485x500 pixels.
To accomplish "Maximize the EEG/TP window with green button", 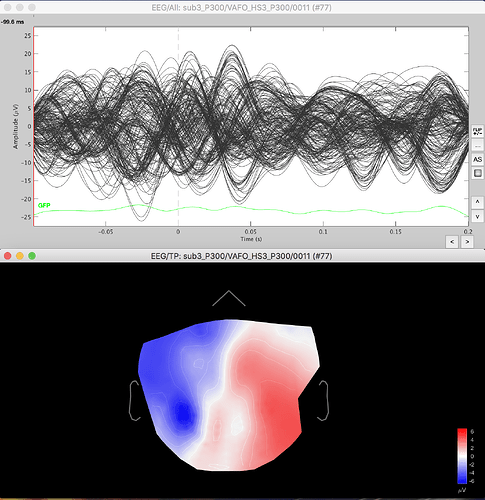I will click(32, 256).
